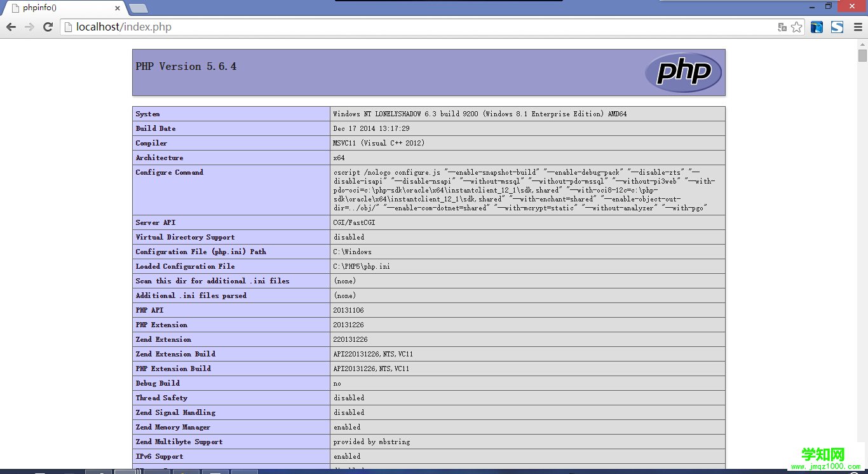
Task: Click the (none) value for Additional .ini files parsed
Action: (x=345, y=295)
